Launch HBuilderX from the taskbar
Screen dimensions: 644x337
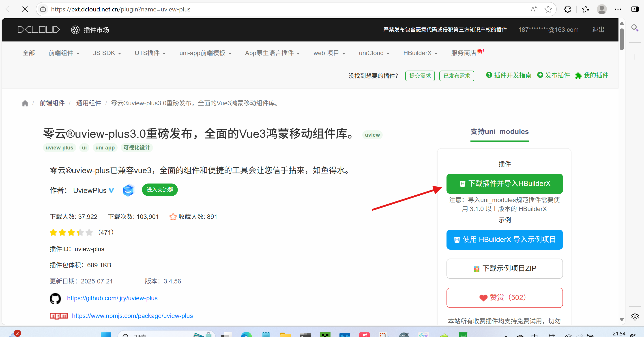pos(463,335)
